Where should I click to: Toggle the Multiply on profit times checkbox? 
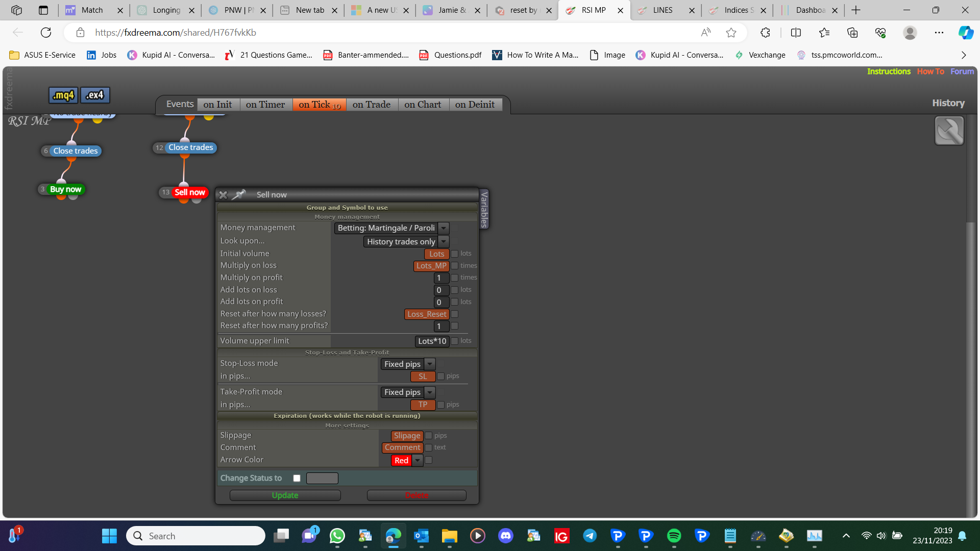tap(455, 278)
